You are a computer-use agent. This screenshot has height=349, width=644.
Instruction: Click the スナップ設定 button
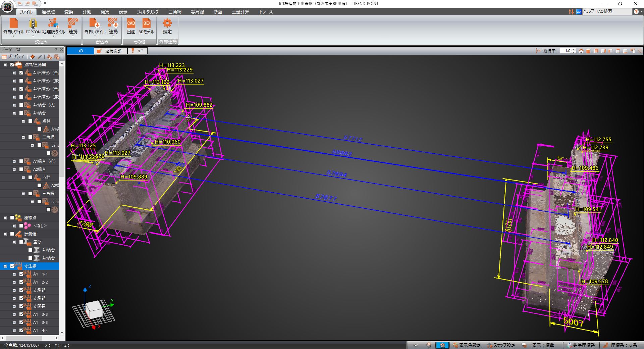pos(501,345)
